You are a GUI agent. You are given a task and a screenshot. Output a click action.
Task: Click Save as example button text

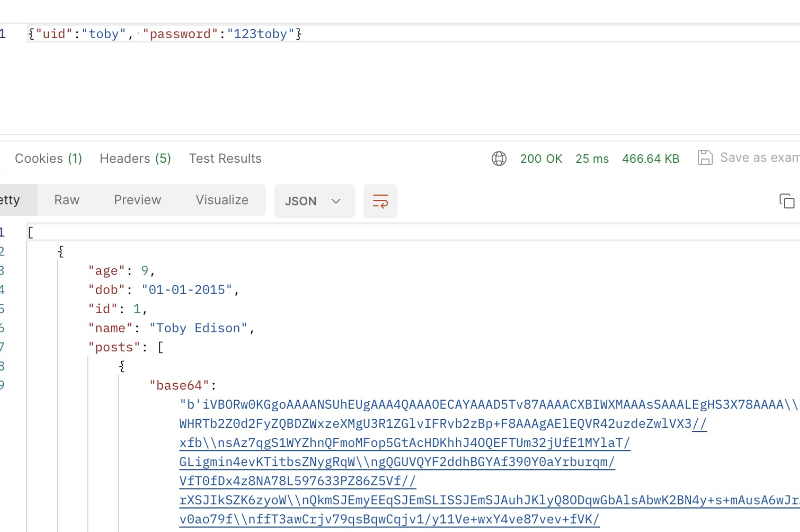(760, 158)
